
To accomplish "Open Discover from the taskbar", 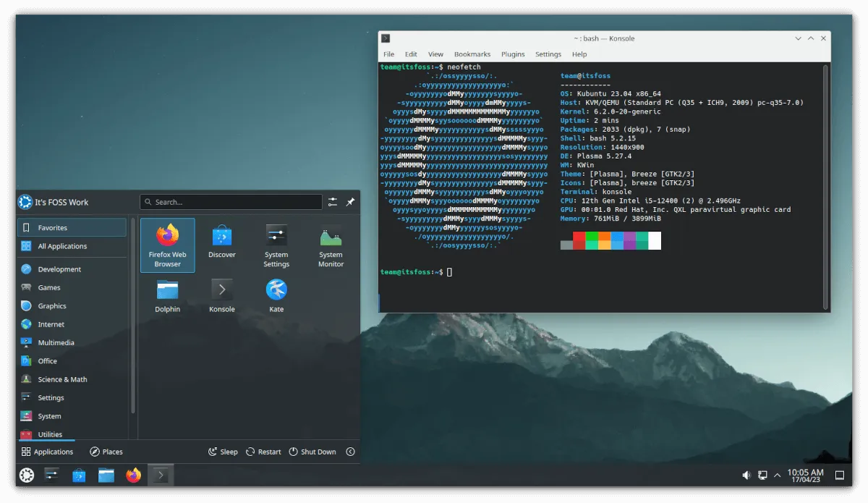I will 79,475.
